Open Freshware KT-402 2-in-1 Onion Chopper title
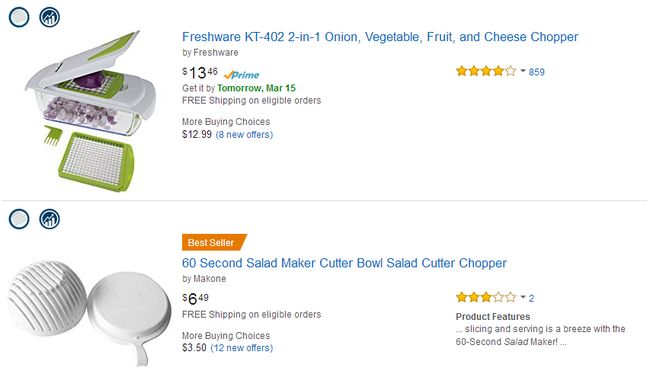650x374 pixels. (380, 37)
